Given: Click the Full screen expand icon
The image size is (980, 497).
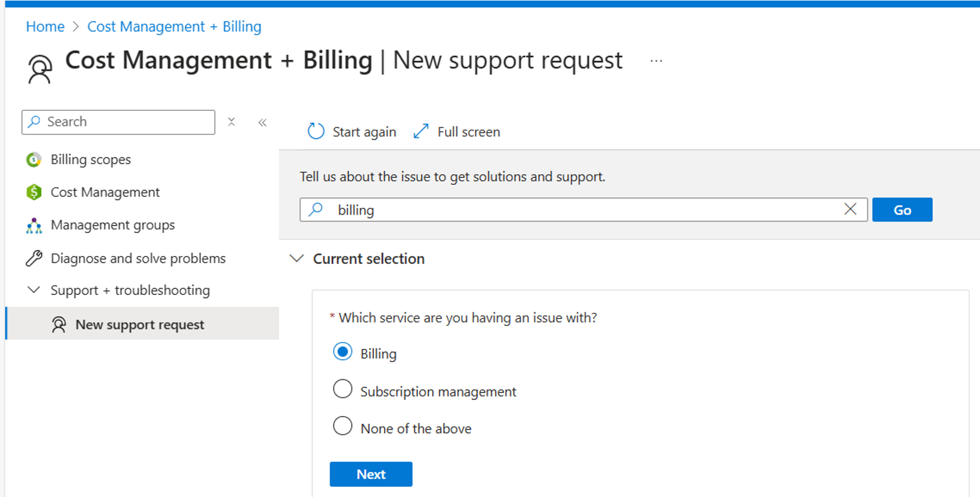Looking at the screenshot, I should (421, 131).
